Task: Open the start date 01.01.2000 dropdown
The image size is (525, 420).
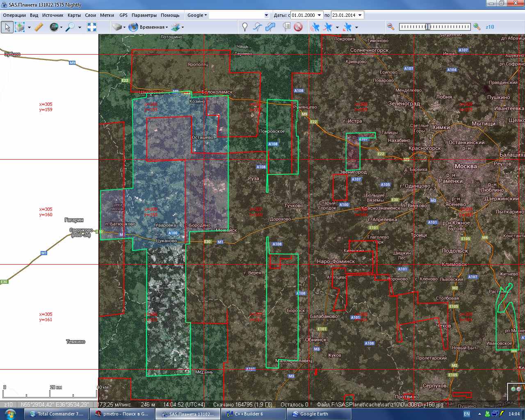Action: pos(320,15)
